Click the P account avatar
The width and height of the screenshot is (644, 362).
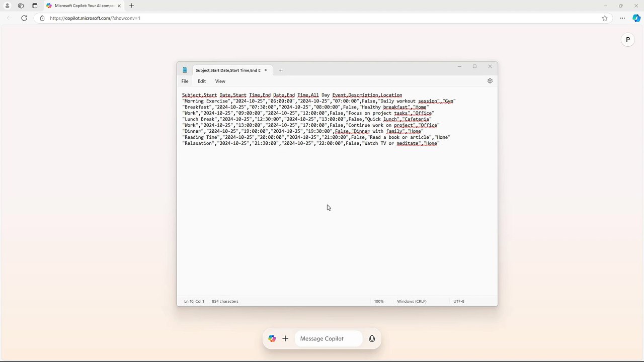point(627,40)
